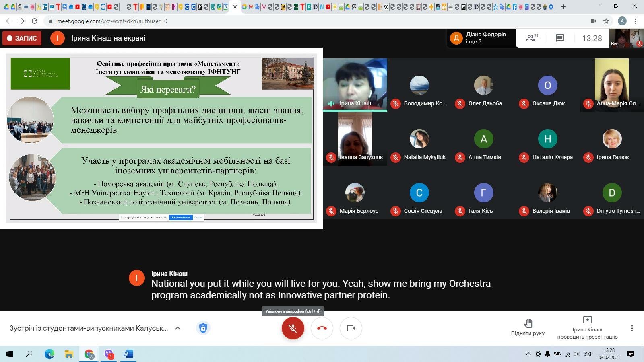Click the camera icon in the address bar

593,21
